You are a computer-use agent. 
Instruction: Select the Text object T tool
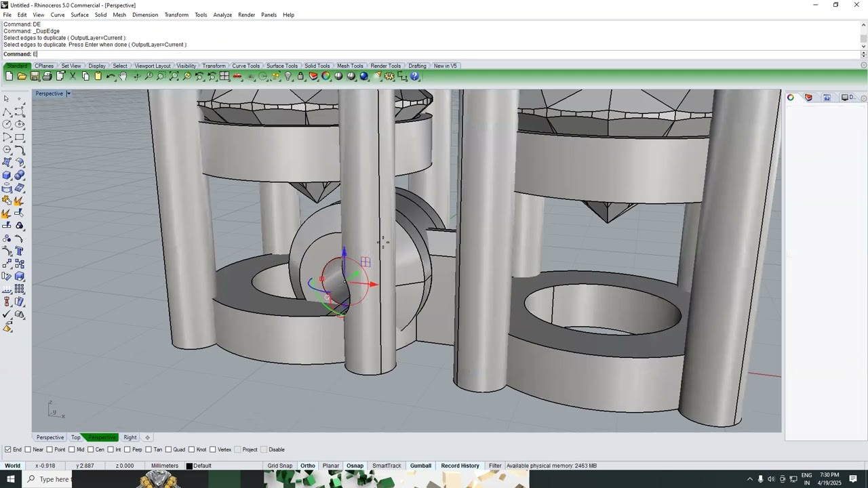tap(19, 251)
